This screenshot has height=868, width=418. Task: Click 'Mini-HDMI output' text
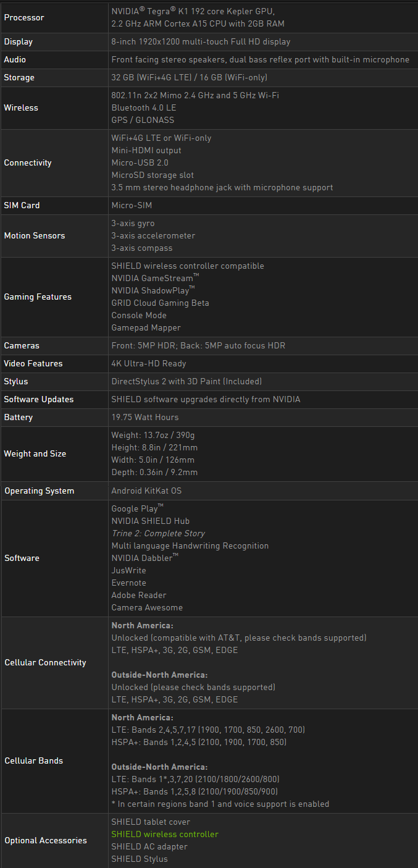point(146,150)
